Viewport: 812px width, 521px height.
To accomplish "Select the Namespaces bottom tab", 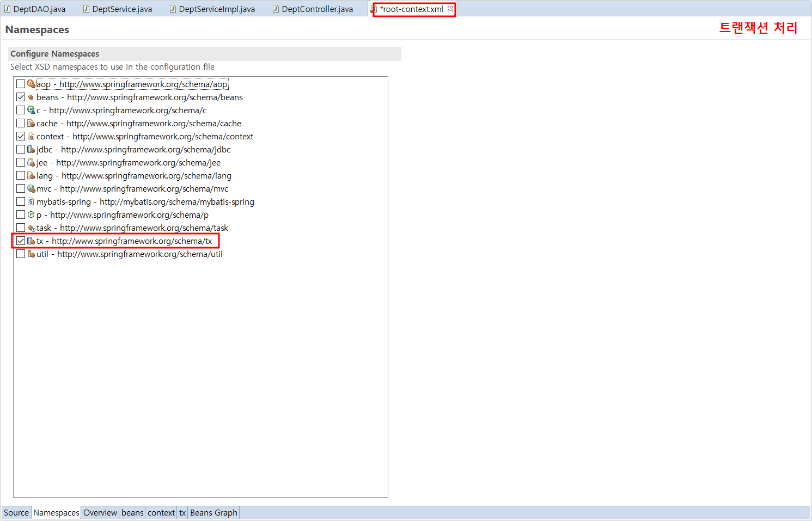I will point(56,513).
